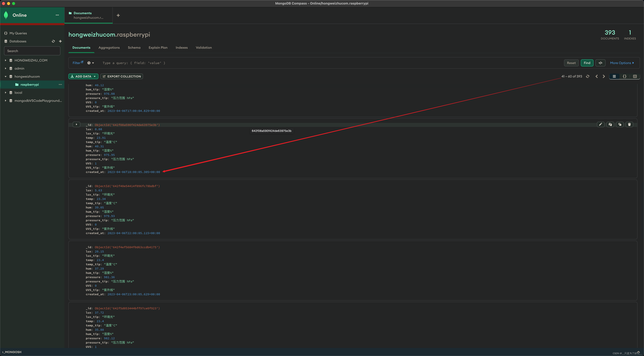Screen dimensions: 644x356
Task: Select the admin database
Action: pyautogui.click(x=19, y=68)
